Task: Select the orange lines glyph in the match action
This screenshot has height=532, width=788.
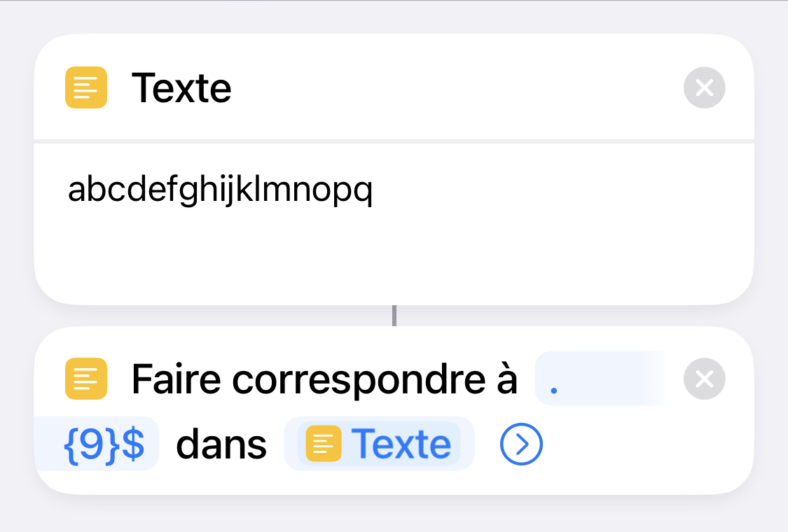Action: [x=85, y=379]
